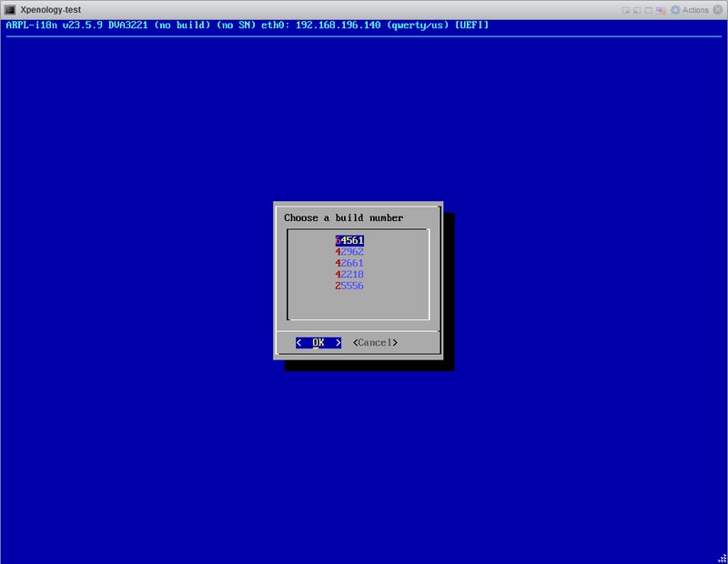Click empty area below the build list

pos(358,305)
